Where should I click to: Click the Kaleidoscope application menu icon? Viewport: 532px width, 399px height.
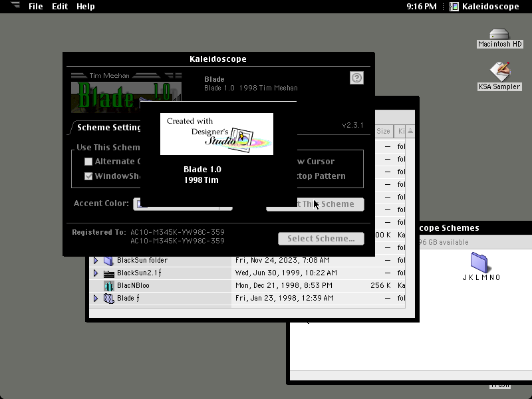click(x=454, y=7)
